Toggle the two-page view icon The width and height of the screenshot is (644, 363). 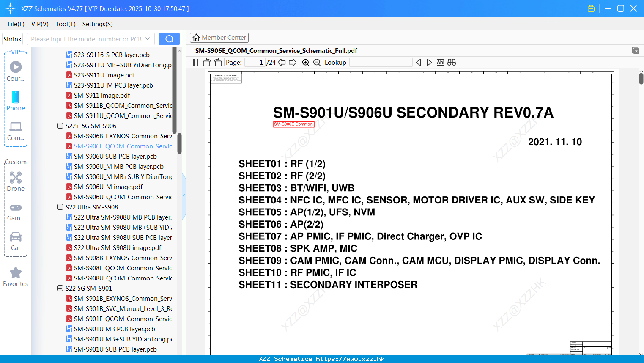(194, 63)
